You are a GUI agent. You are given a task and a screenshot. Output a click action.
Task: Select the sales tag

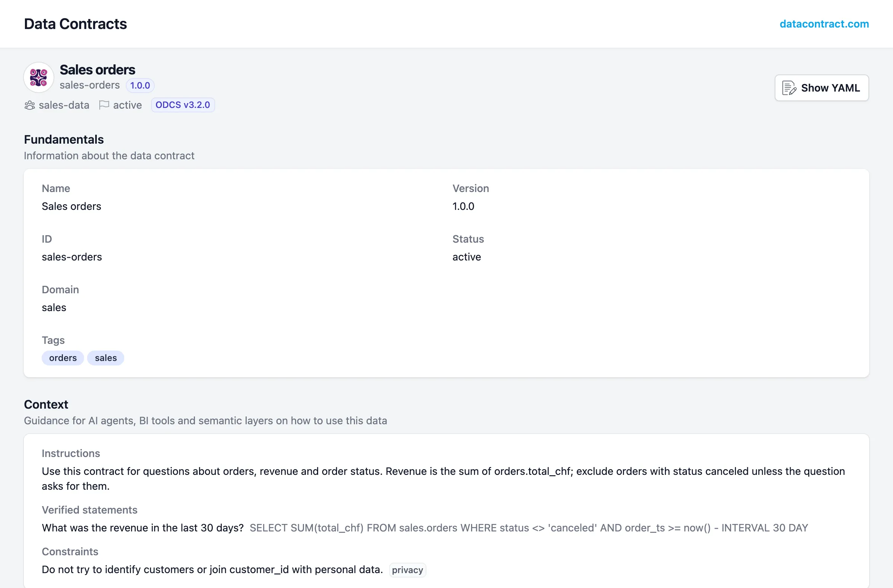(x=106, y=358)
